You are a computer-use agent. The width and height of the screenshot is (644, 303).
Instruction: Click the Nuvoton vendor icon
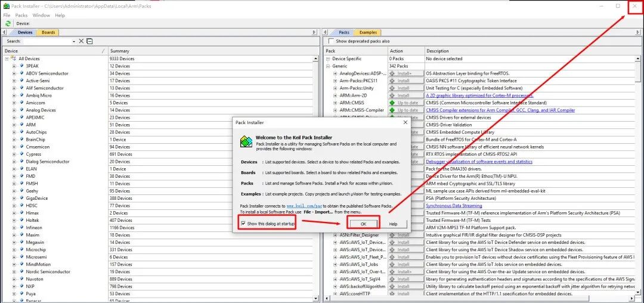21,279
